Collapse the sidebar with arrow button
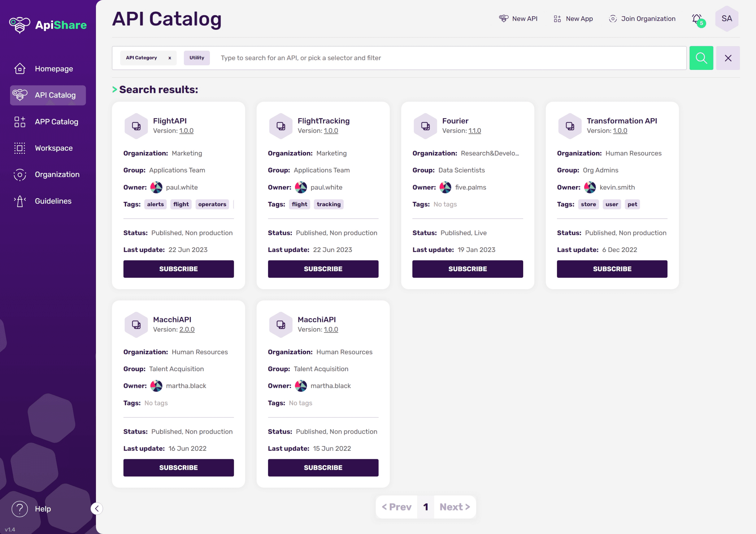This screenshot has width=756, height=534. (97, 509)
